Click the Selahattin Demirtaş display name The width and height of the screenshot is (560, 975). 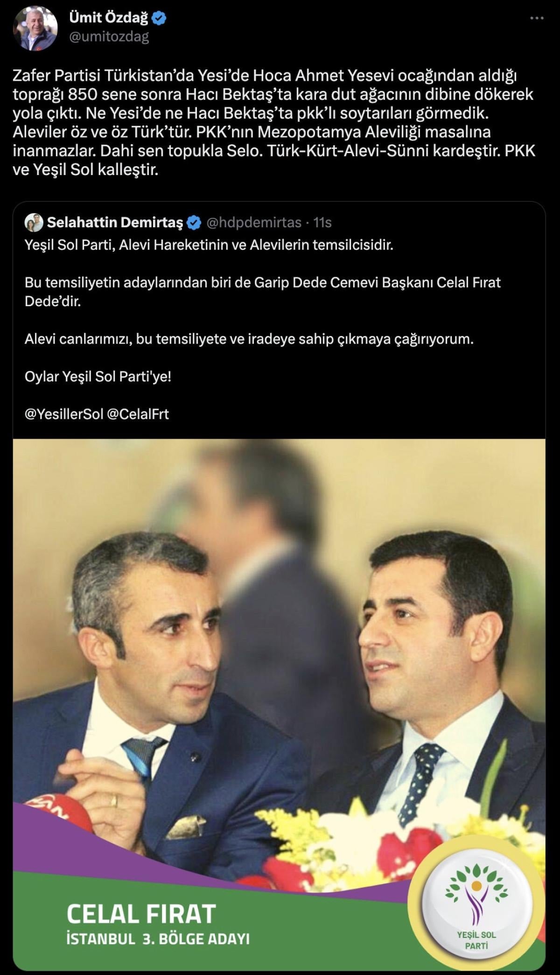(115, 223)
